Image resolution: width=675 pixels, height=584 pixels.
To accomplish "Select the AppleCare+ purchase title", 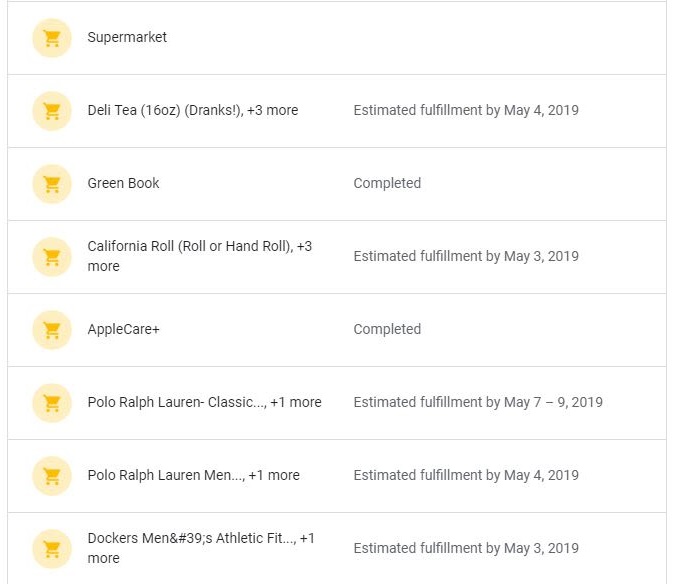I will point(124,329).
